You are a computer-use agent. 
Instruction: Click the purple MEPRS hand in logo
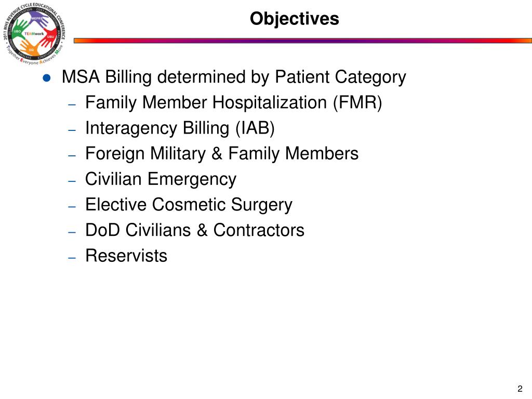38,19
